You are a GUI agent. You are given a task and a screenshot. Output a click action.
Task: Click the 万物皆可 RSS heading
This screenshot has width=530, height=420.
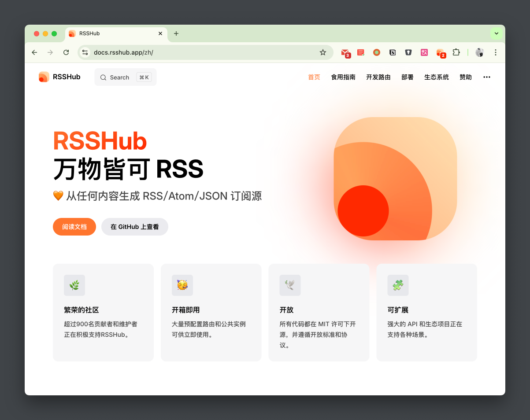tap(128, 169)
